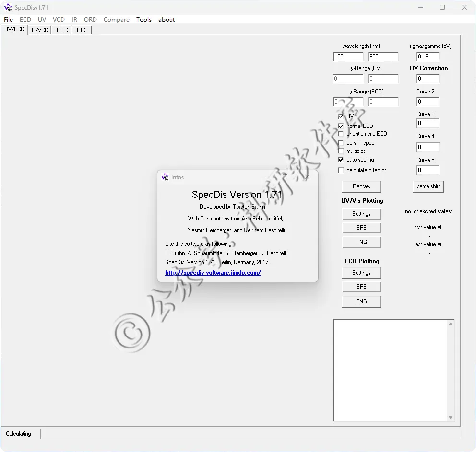Select the UV/ECD tab
This screenshot has width=476, height=452.
coord(14,29)
